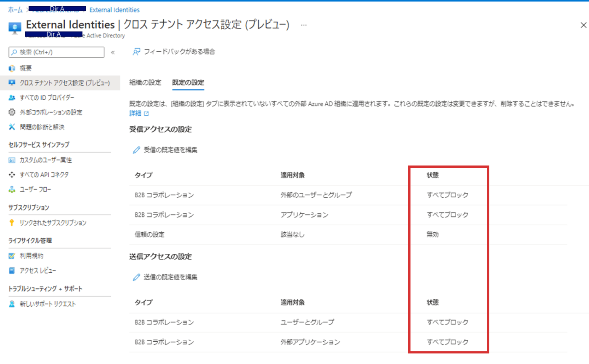The height and width of the screenshot is (364, 589).
Task: Click the 信頼の設定 row label
Action: (149, 234)
